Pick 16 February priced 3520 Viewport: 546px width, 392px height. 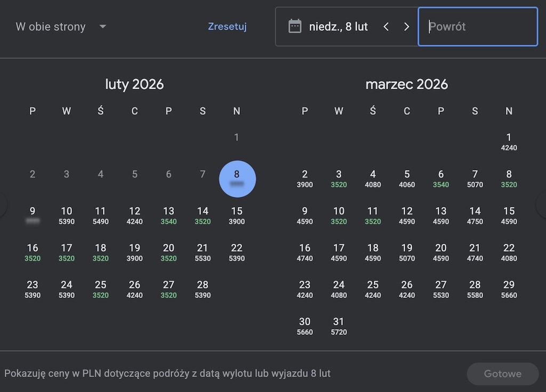click(x=33, y=253)
